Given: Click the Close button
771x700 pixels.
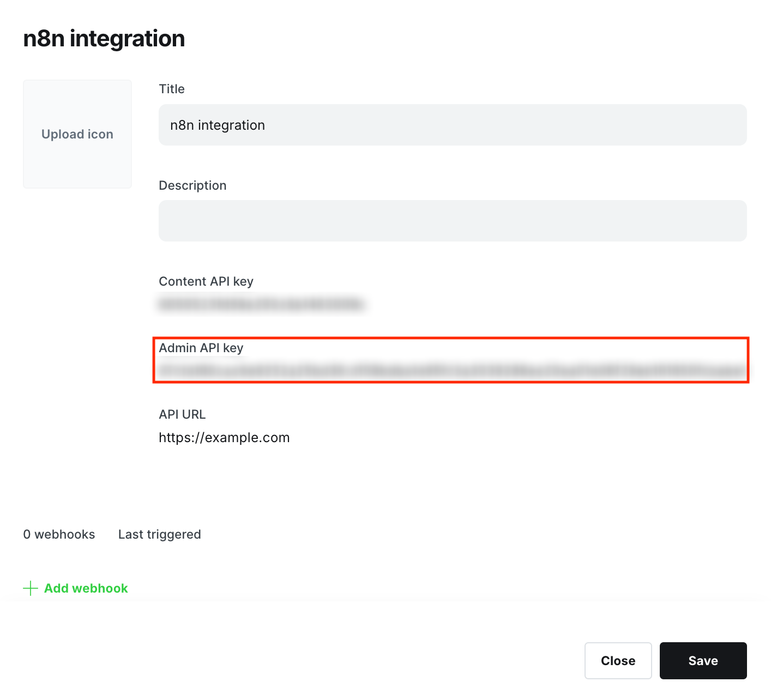Looking at the screenshot, I should (618, 660).
